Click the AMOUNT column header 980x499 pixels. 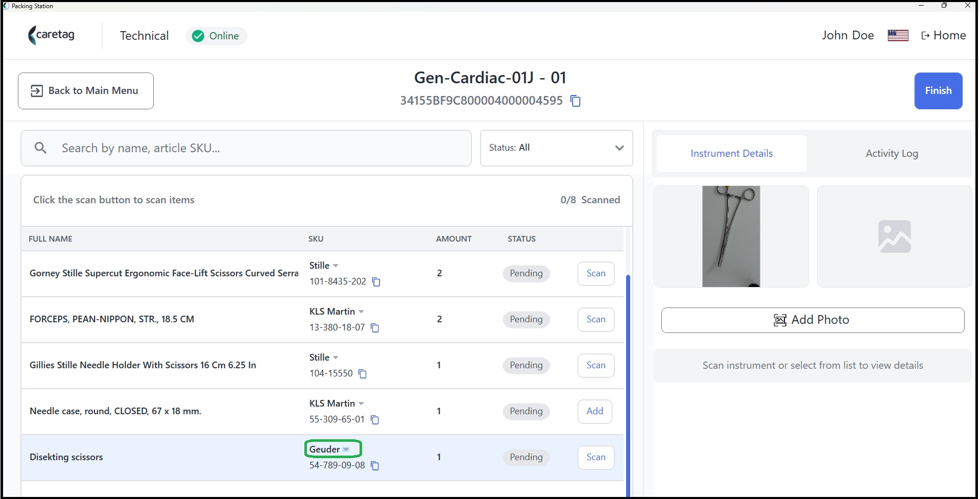(x=453, y=239)
